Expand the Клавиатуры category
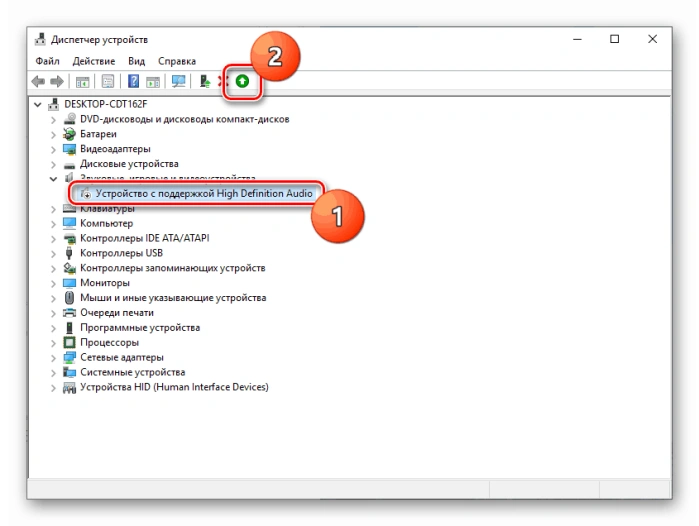This screenshot has height=526, width=699. click(x=53, y=209)
